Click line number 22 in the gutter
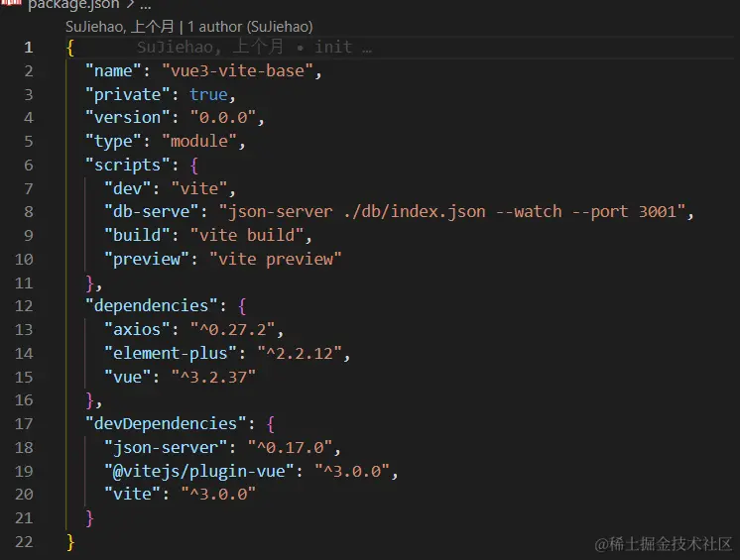 (24, 541)
